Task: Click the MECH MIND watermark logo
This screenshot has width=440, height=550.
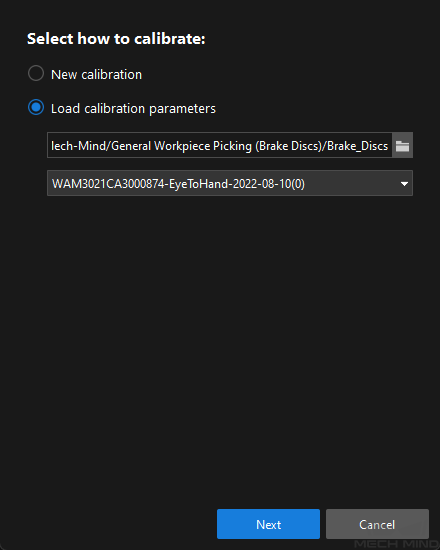Action: (396, 544)
